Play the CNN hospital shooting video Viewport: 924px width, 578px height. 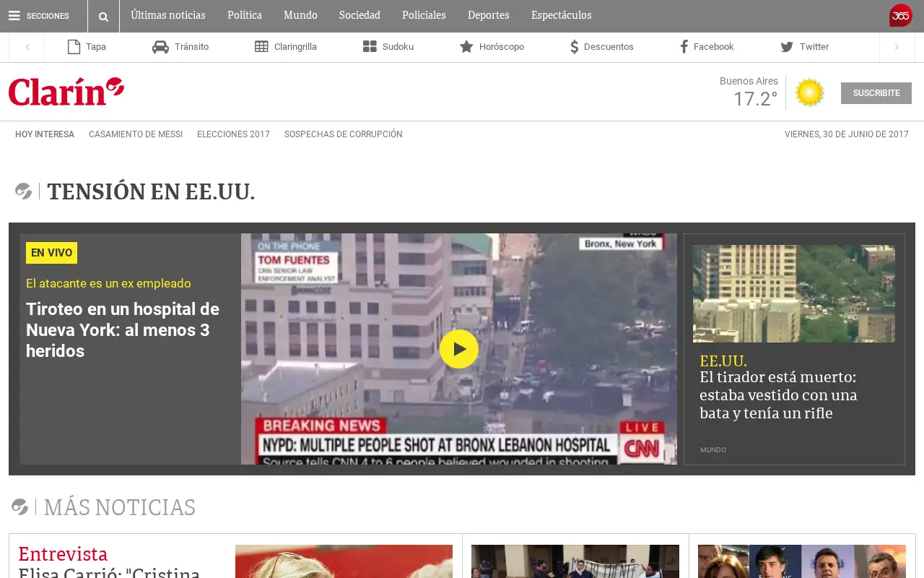pyautogui.click(x=459, y=349)
